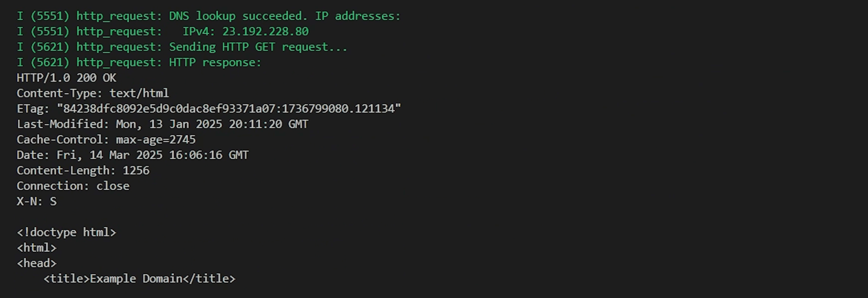The width and height of the screenshot is (868, 298).
Task: Click the "Content-Type: text/html" header
Action: tap(93, 93)
